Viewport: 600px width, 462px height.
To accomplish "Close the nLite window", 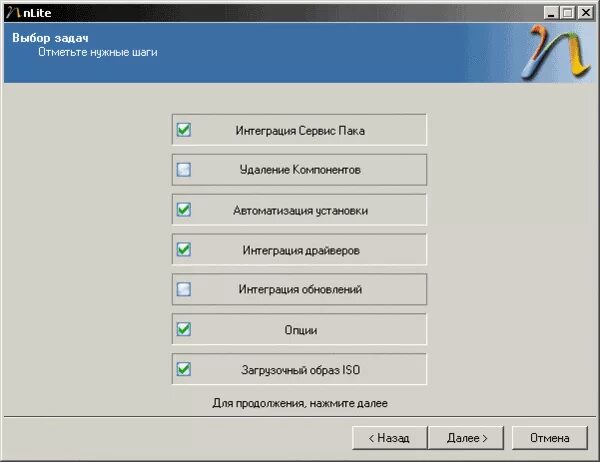I will click(x=585, y=13).
